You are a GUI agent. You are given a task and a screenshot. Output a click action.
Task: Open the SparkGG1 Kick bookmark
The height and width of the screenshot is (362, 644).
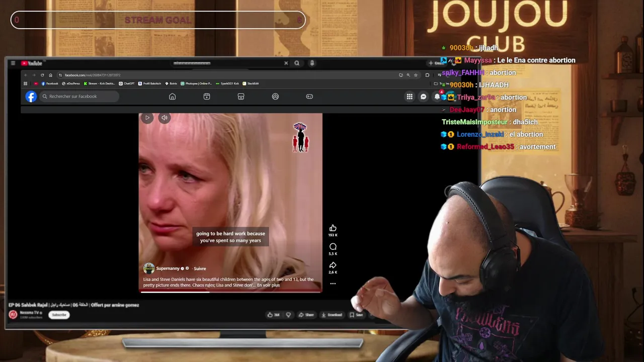coord(227,83)
